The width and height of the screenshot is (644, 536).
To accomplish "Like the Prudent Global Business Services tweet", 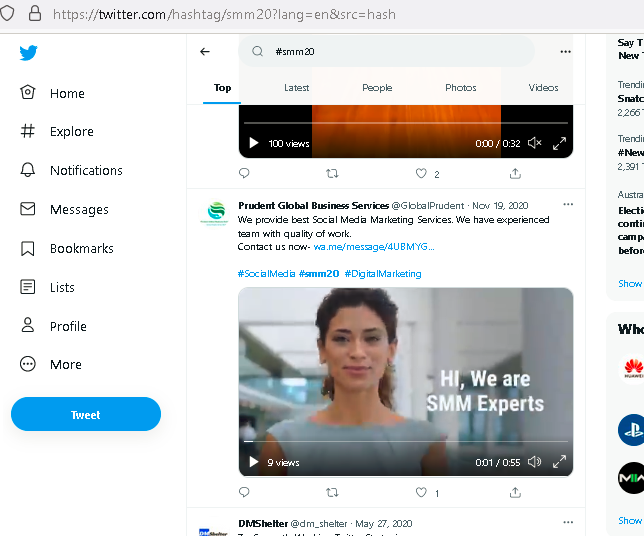I will 422,492.
